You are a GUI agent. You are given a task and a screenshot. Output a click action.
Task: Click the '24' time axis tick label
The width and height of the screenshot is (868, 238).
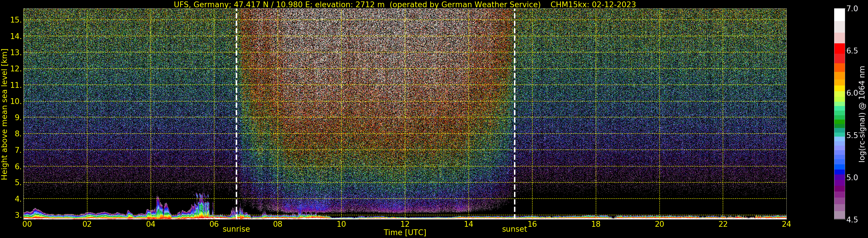pos(786,224)
